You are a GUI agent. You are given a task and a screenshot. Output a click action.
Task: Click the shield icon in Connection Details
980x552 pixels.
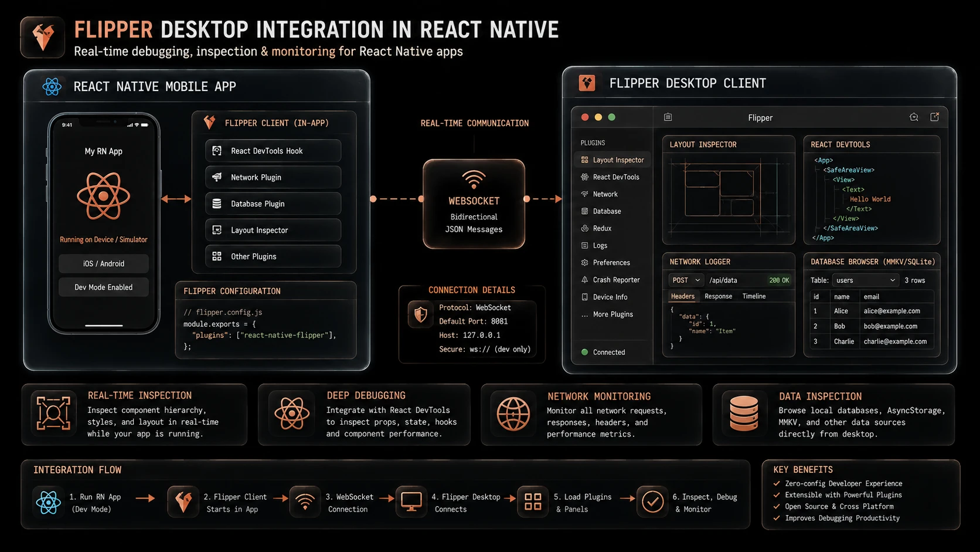pyautogui.click(x=421, y=315)
